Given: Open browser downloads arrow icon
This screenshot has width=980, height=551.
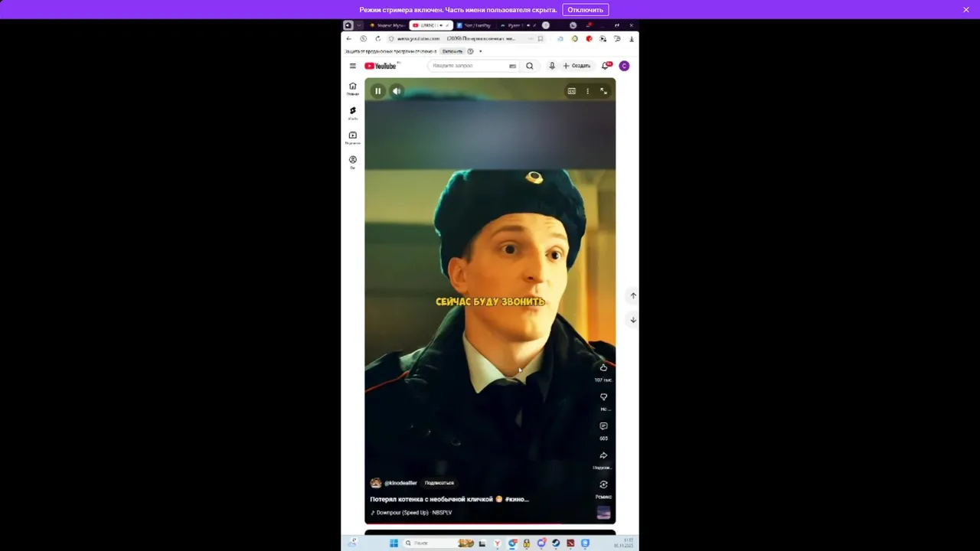Looking at the screenshot, I should tap(632, 38).
